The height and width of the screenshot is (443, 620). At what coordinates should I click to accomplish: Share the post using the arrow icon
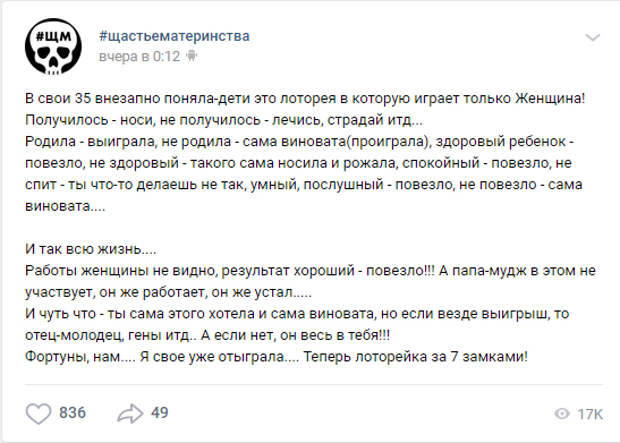coord(130,413)
